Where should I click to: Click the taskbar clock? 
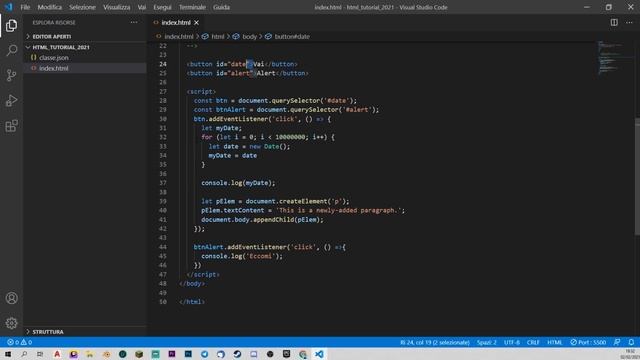coord(631,354)
